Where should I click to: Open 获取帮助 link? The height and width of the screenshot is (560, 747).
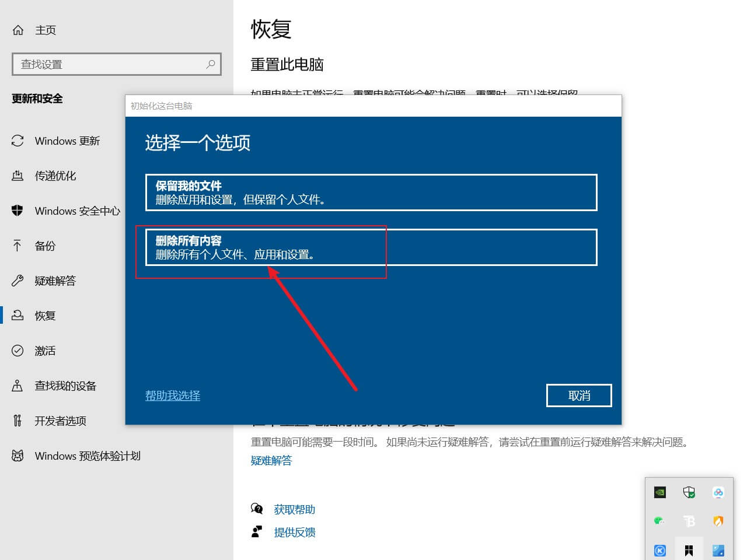pos(295,509)
